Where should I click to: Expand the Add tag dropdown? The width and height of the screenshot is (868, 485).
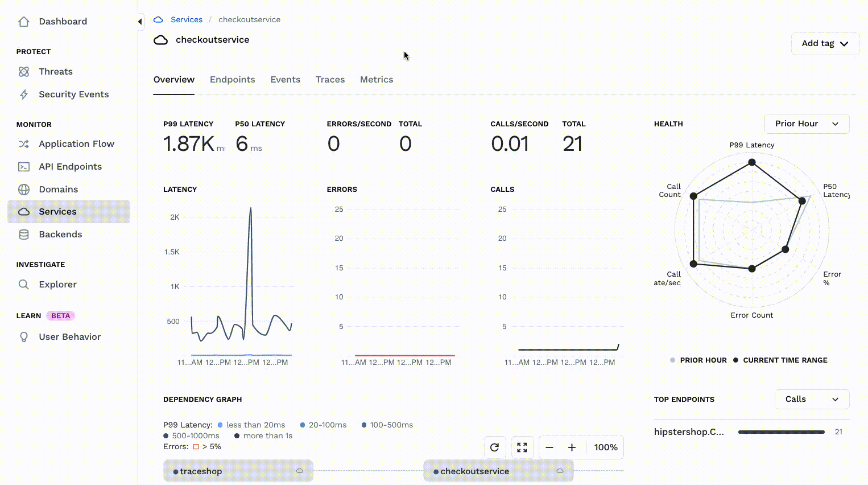tap(825, 43)
